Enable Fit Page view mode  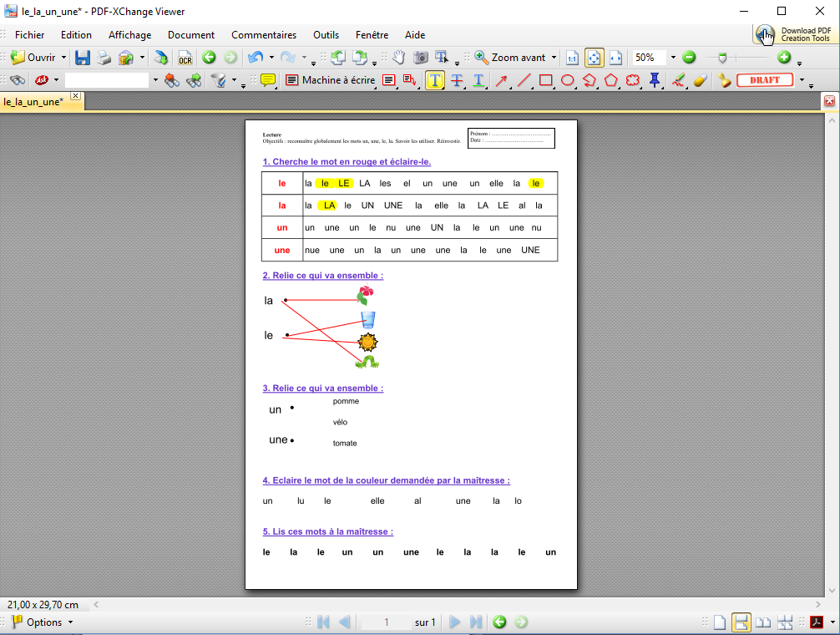click(594, 58)
